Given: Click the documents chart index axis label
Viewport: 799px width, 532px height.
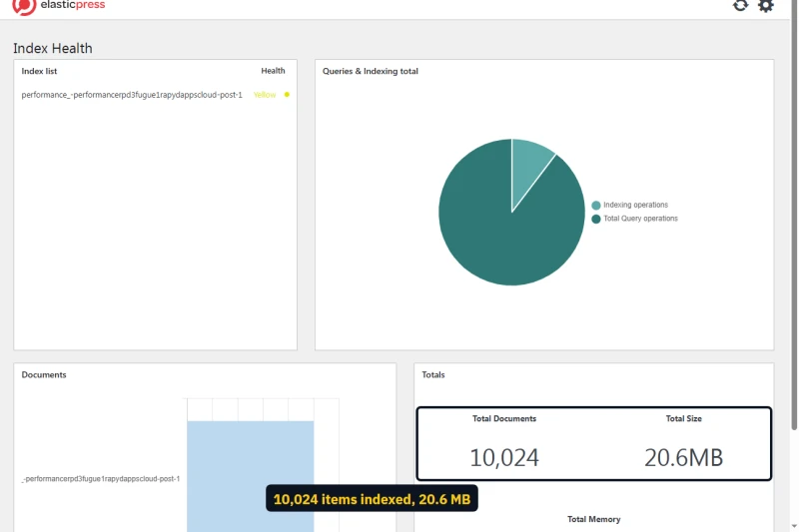Looking at the screenshot, I should point(101,479).
